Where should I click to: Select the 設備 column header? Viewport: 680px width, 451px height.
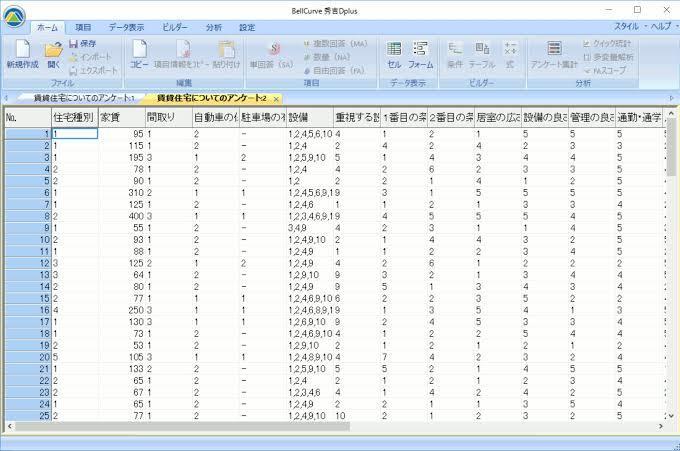310,117
